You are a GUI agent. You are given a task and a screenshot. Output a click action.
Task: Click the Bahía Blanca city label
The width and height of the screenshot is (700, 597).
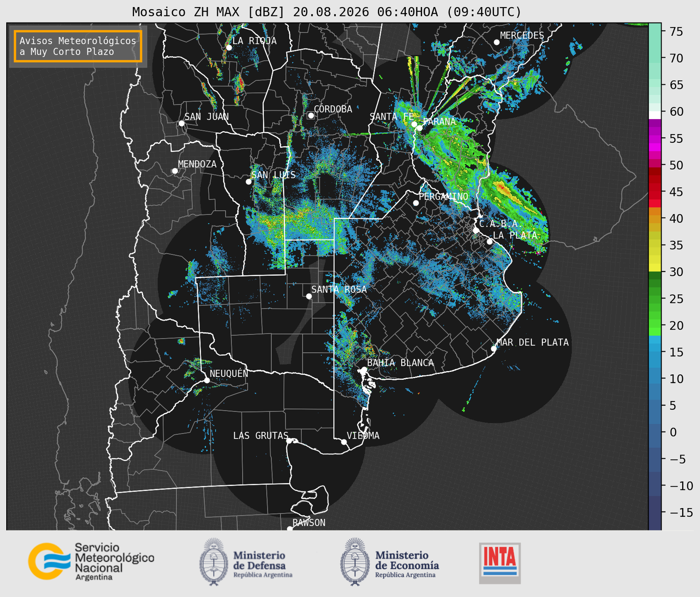coord(400,363)
